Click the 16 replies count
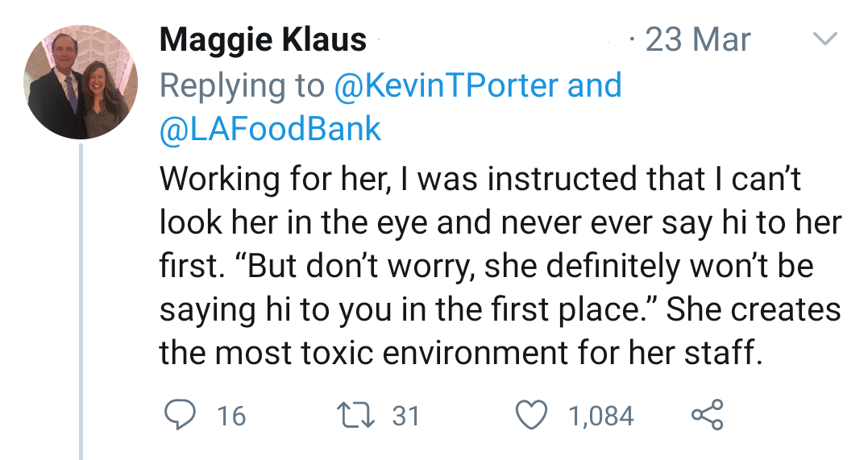Image resolution: width=868 pixels, height=460 pixels. [x=231, y=416]
